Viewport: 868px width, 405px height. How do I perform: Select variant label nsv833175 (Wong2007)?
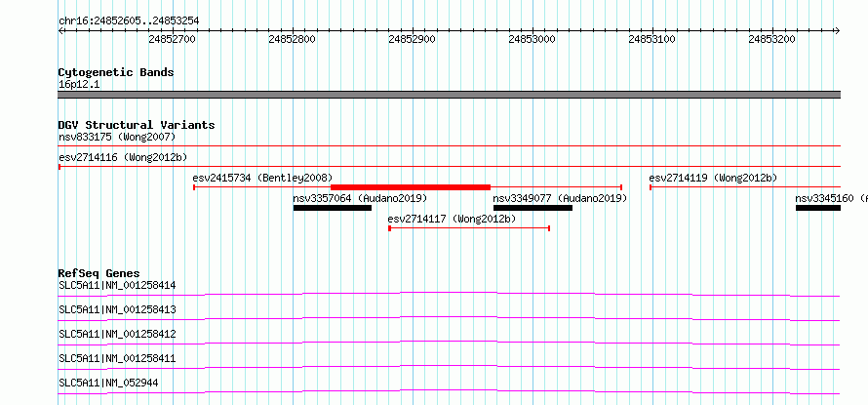pos(117,137)
